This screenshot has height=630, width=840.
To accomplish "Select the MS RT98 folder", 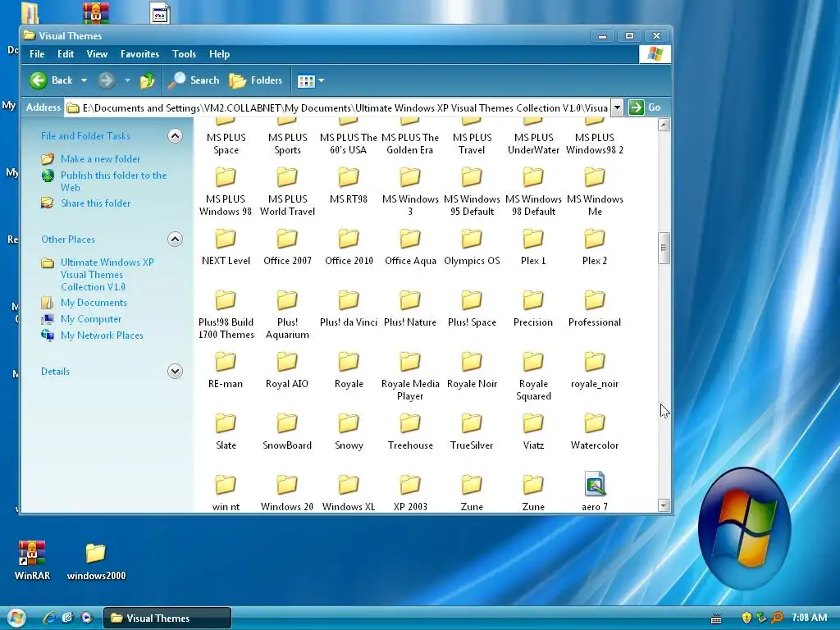I will coord(349,185).
